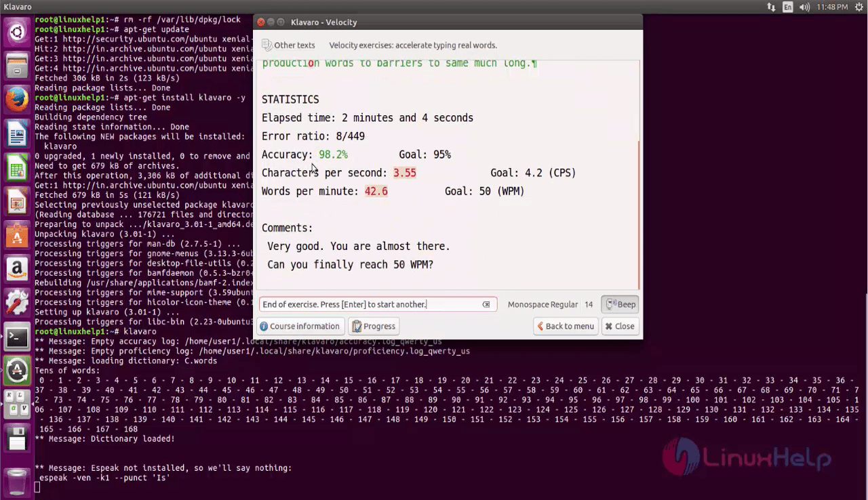The height and width of the screenshot is (500, 868).
Task: Click the accuracy value 98.2%
Action: 333,154
